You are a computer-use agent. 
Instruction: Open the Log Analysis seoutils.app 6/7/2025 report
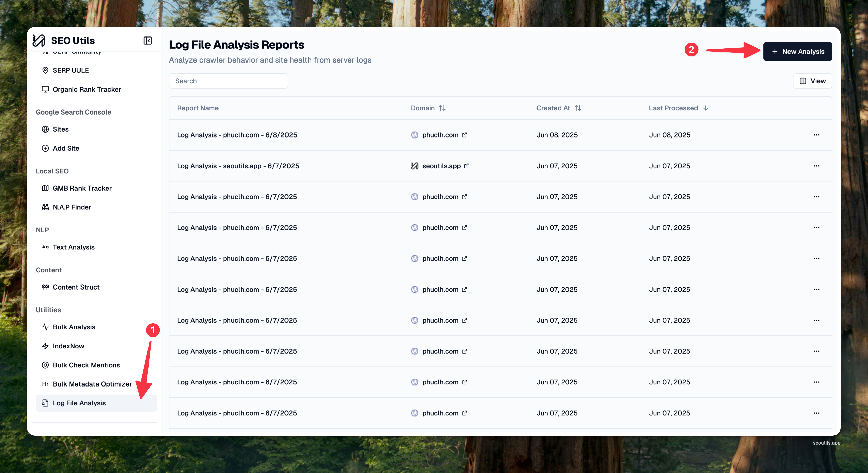(x=238, y=166)
